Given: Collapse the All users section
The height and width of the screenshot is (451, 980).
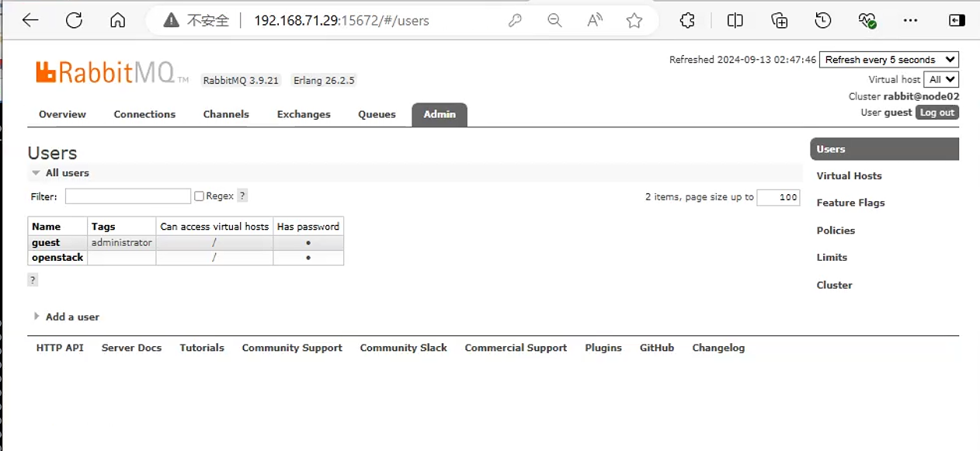Looking at the screenshot, I should pyautogui.click(x=61, y=173).
